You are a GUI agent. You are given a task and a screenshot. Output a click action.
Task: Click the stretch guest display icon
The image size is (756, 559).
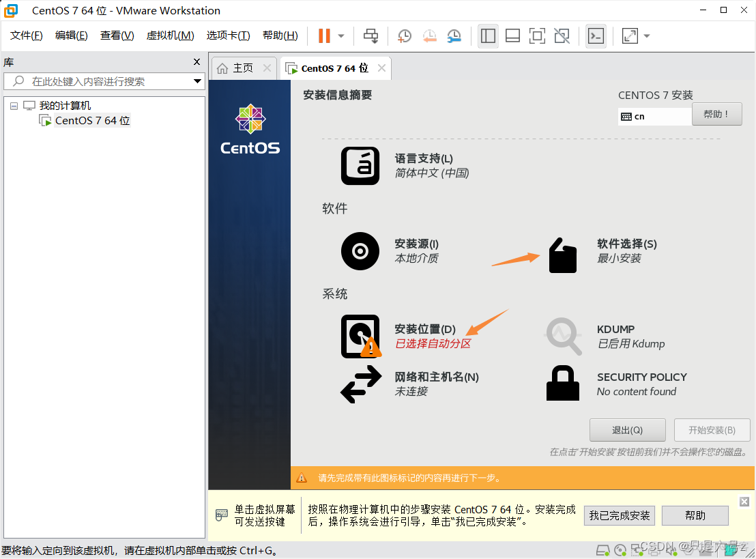[630, 35]
